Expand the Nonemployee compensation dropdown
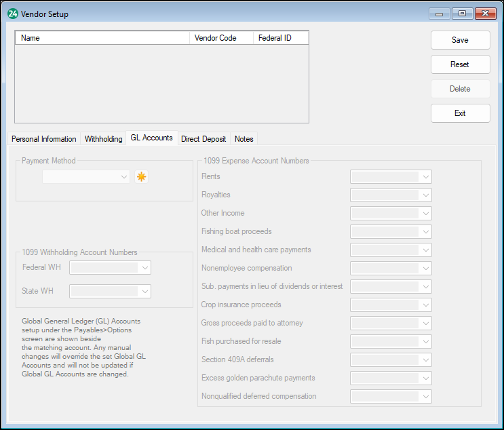The image size is (504, 430). 391,269
